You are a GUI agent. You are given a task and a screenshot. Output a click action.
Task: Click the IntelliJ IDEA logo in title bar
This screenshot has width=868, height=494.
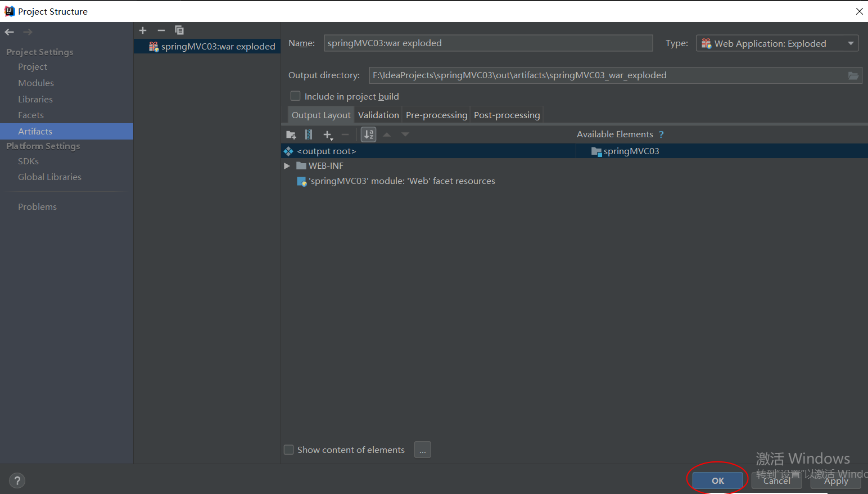pyautogui.click(x=10, y=11)
